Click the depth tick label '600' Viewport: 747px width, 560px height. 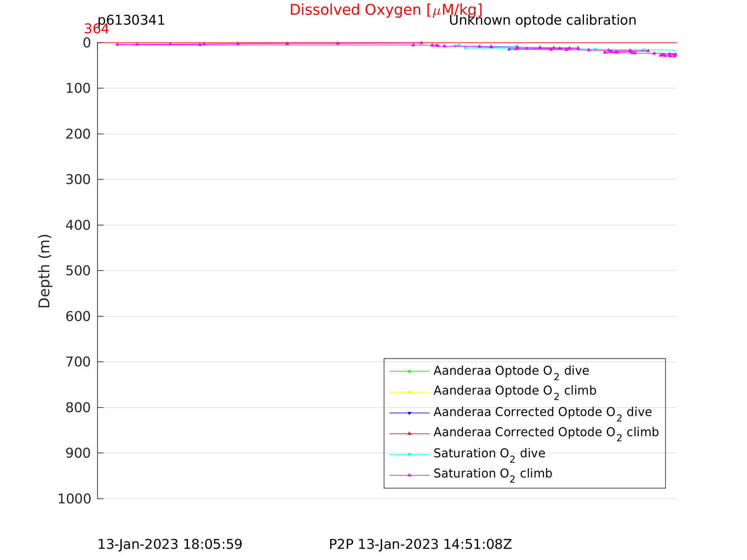(x=78, y=316)
